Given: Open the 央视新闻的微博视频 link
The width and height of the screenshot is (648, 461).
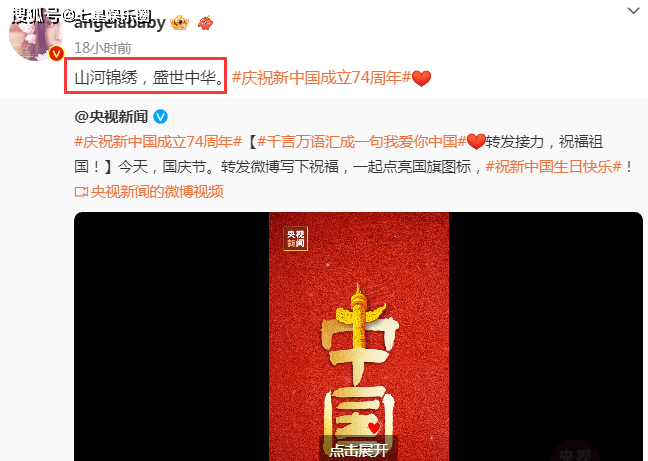Looking at the screenshot, I should click(x=157, y=192).
